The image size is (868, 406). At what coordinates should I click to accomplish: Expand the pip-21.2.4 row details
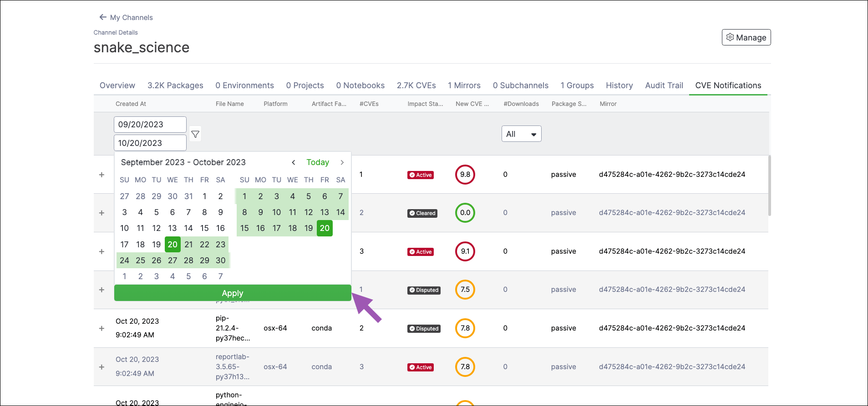[102, 328]
